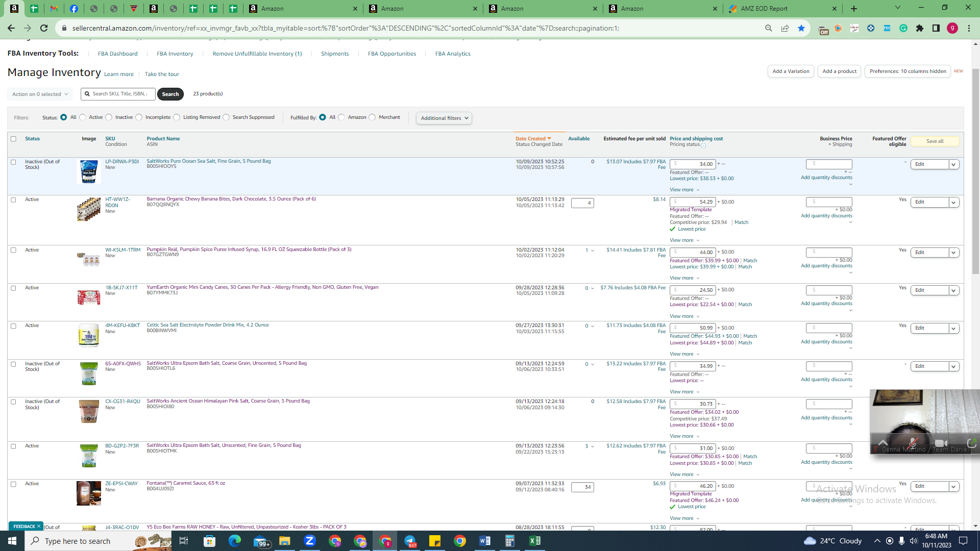Navigate to FBA Opportunities
The height and width of the screenshot is (551, 980).
click(x=392, y=54)
